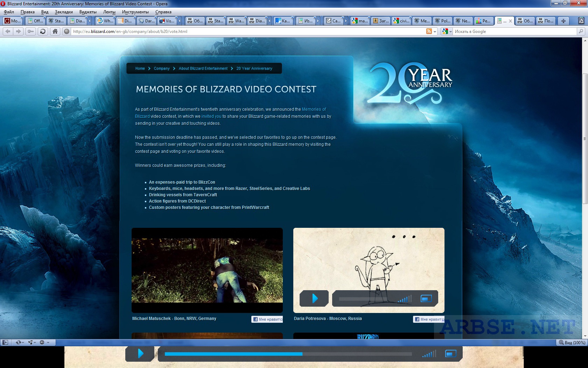Open the Виджеты menu

click(x=88, y=12)
